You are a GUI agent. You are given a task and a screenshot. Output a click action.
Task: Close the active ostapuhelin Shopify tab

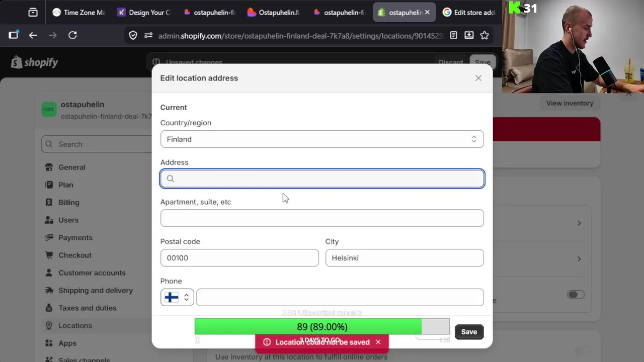click(x=427, y=13)
